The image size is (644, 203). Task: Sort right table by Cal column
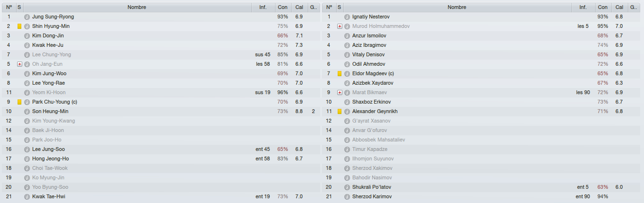click(619, 7)
